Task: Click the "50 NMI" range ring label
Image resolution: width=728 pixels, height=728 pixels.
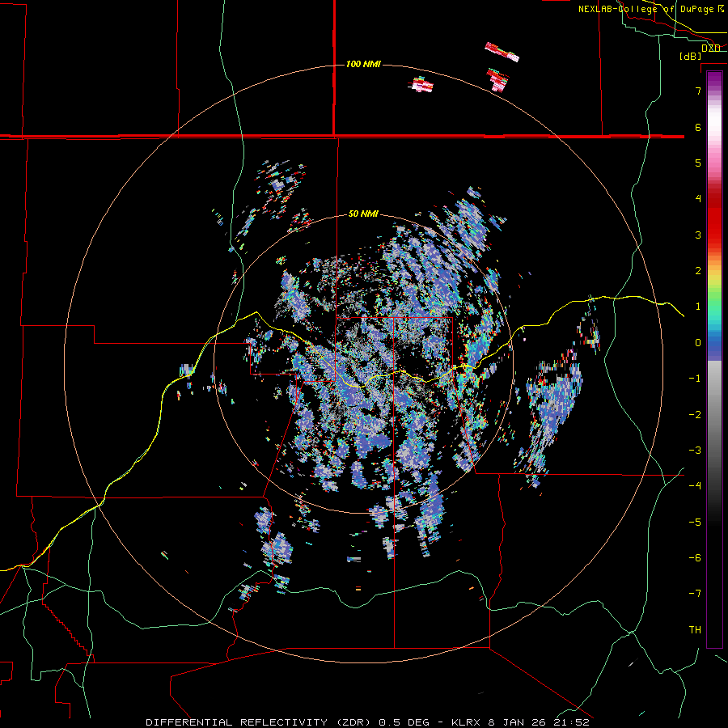Action: click(363, 214)
